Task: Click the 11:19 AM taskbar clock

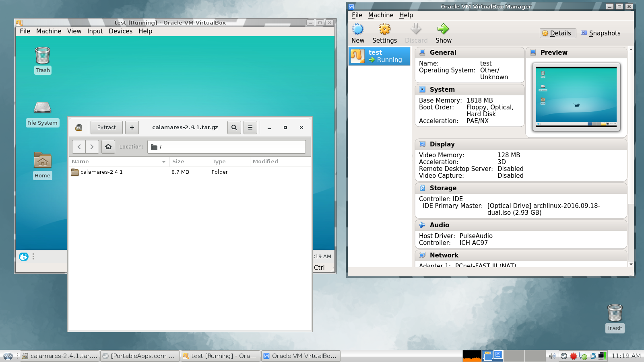Action: click(626, 356)
